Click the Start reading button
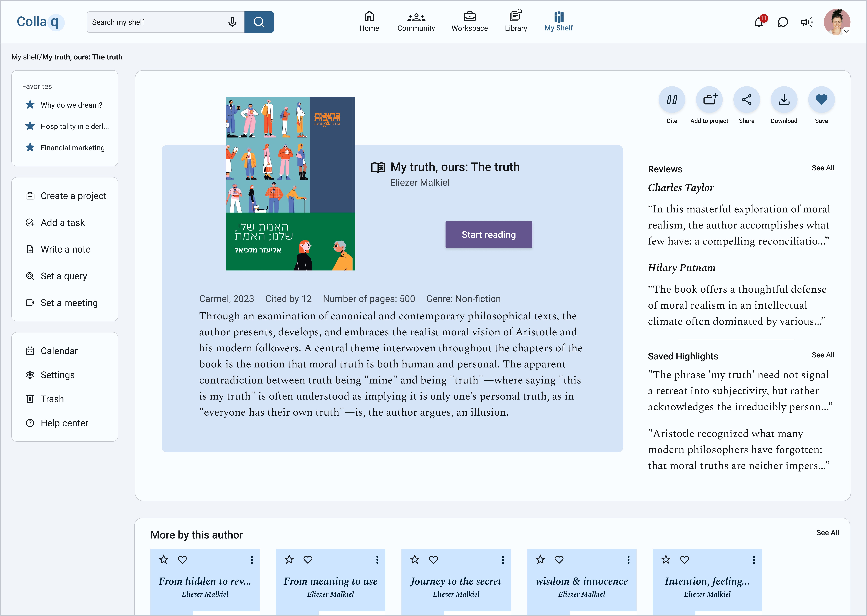 pos(489,234)
